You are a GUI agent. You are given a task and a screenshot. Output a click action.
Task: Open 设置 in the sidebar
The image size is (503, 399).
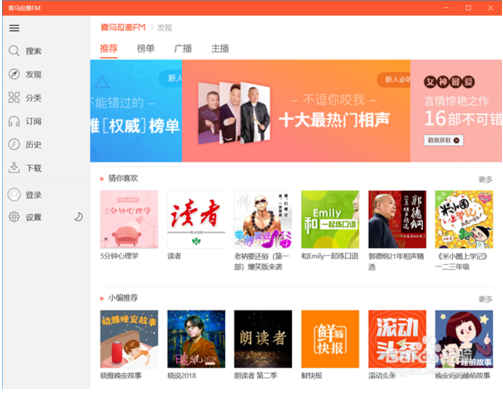tap(34, 218)
